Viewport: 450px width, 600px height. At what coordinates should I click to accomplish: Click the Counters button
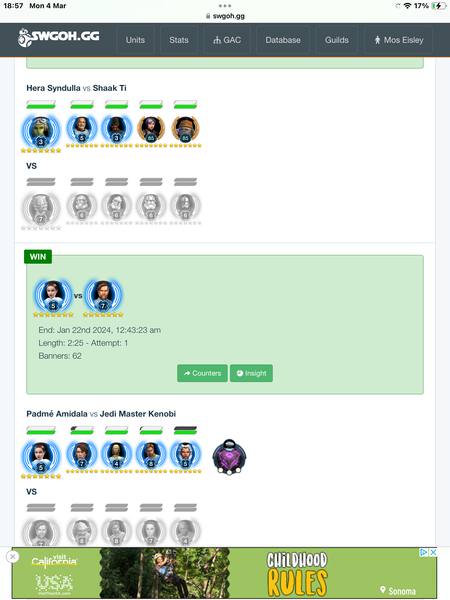point(202,373)
